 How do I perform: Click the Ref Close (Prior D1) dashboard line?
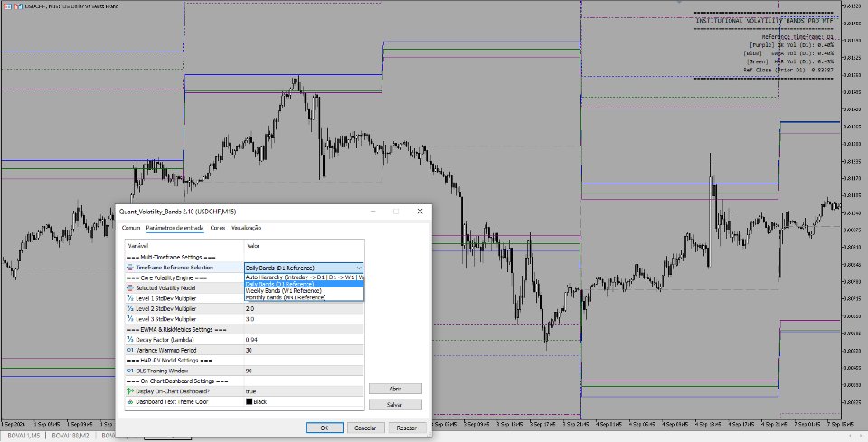[788, 71]
